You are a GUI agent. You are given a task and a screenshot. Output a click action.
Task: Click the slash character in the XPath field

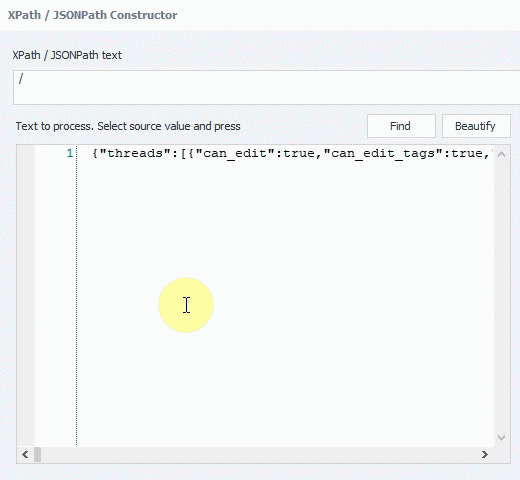click(21, 79)
